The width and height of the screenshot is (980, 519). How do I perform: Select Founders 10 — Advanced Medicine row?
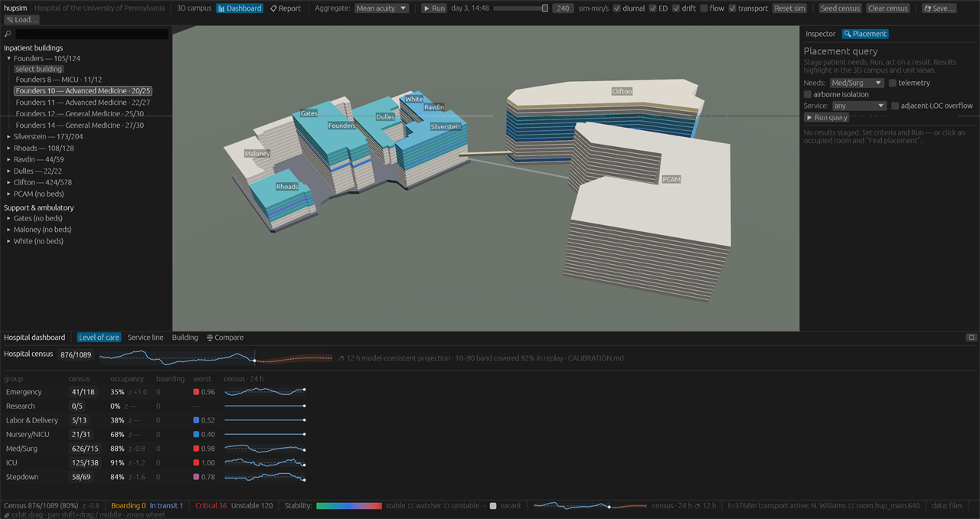[83, 91]
